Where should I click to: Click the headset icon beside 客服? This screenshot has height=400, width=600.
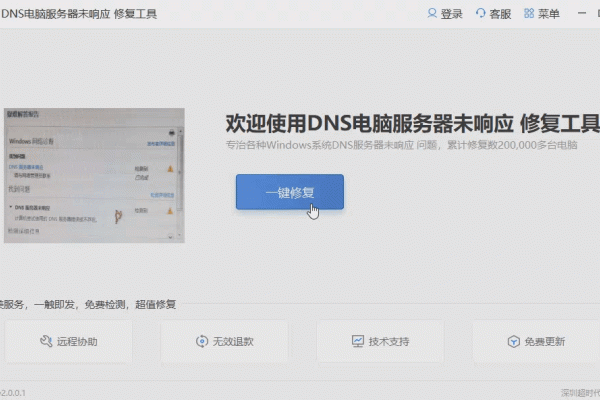point(481,13)
